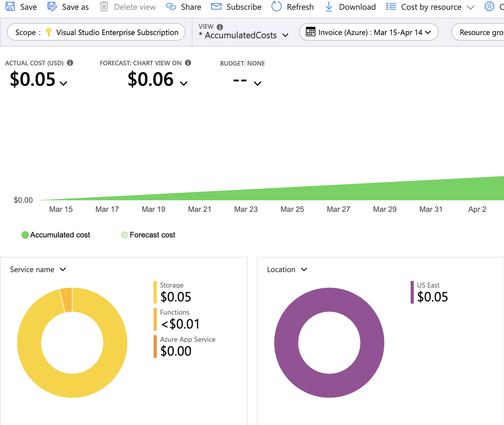This screenshot has height=425, width=504.
Task: Click the info icon beside Actual Cost
Action: pyautogui.click(x=70, y=63)
